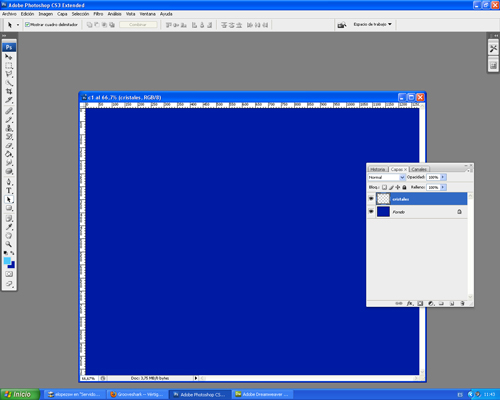
Task: Expand the Opacidad slider arrow
Action: 443,177
